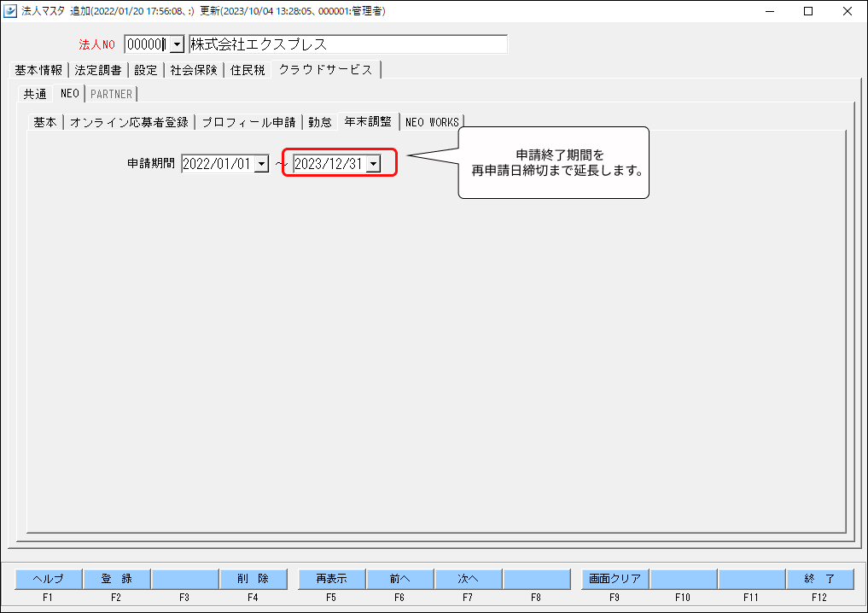
Task: Click the 再表示 F5 button
Action: 332,579
